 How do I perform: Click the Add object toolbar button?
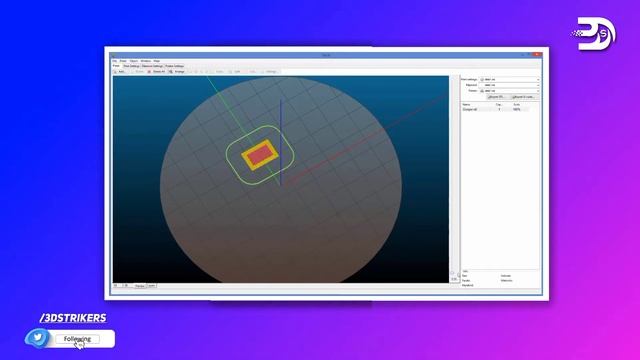coord(120,71)
